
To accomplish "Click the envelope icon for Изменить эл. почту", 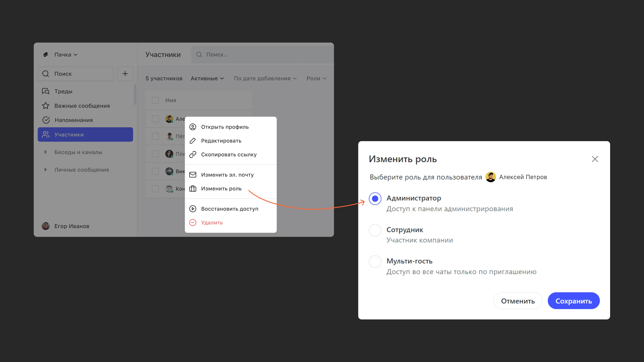I will tap(193, 175).
